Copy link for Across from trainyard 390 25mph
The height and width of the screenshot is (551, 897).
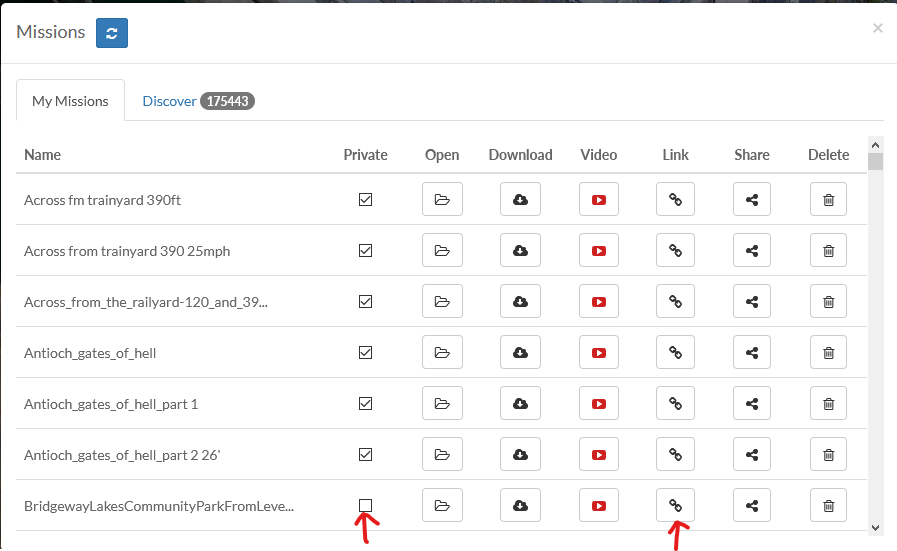(x=675, y=250)
